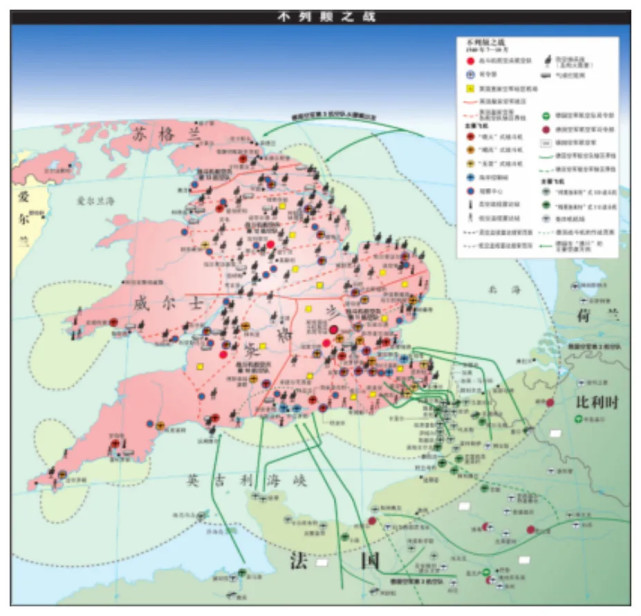The image size is (641, 616).
Task: Select the 法国 country label
Action: click(335, 561)
